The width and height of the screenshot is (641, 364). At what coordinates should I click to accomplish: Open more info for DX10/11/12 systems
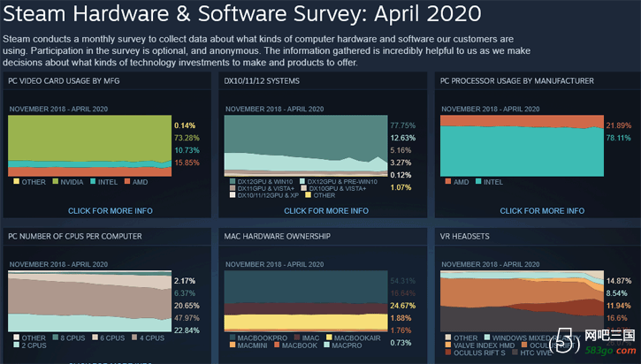coord(326,211)
